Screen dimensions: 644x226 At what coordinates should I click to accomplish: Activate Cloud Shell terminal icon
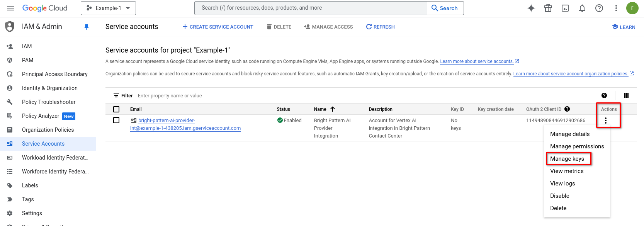click(x=565, y=8)
